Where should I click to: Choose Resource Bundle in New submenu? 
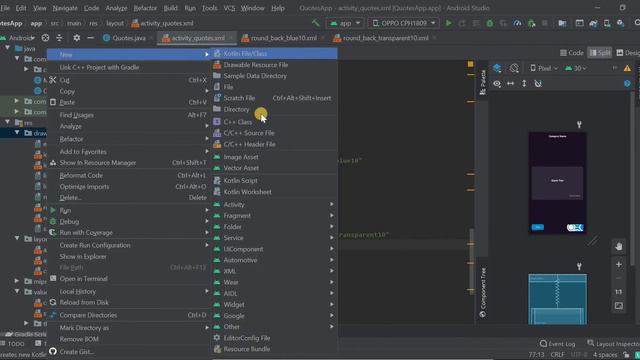273,349
